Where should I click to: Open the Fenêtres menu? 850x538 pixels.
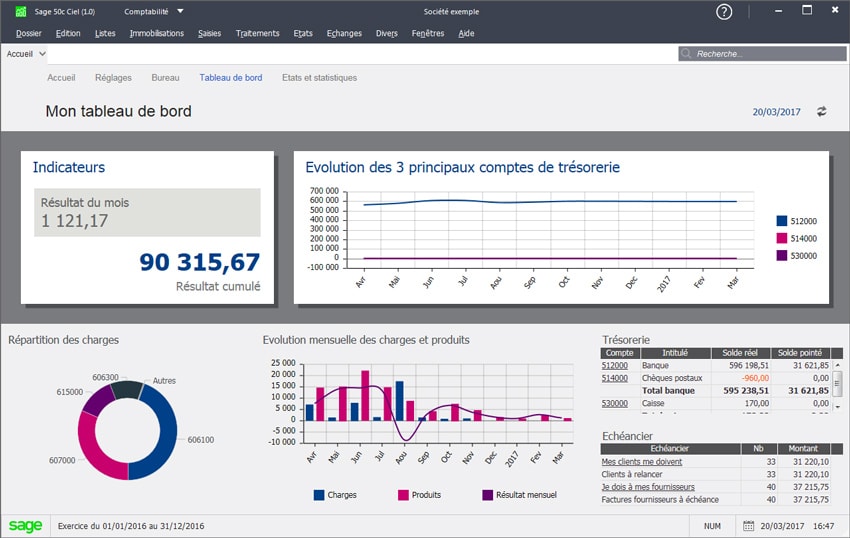point(428,33)
